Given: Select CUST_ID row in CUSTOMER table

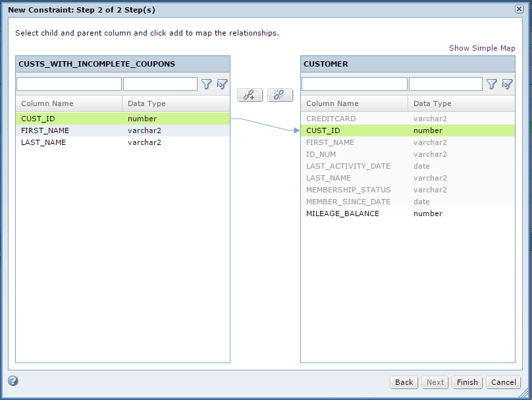Looking at the screenshot, I should pos(408,130).
